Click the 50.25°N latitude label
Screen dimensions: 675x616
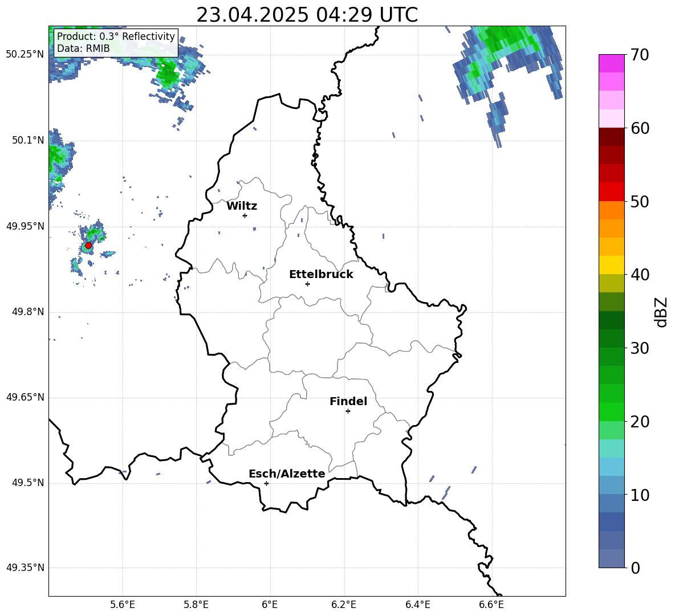coord(25,55)
